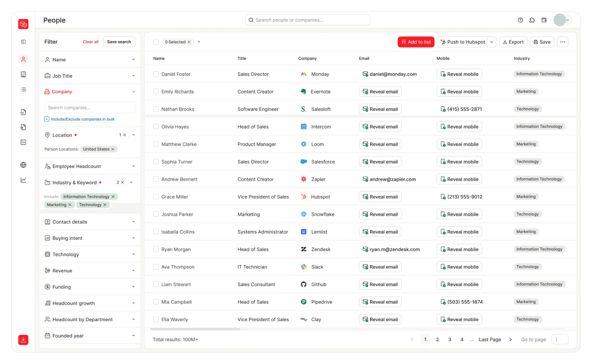Check the Ava Thompson row checkbox
The width and height of the screenshot is (592, 364).
[156, 267]
